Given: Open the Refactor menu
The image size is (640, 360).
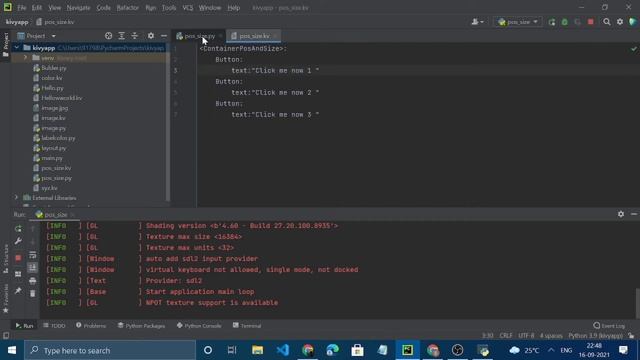Looking at the screenshot, I should tap(127, 8).
